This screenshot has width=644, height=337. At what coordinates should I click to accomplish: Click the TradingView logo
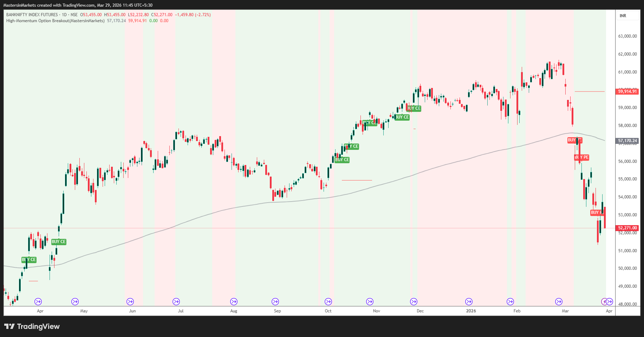point(32,326)
